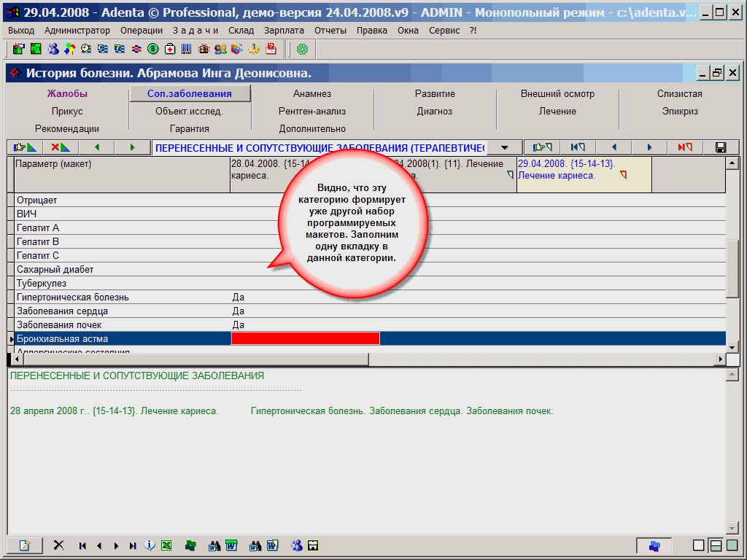Click the Excel export icon in bottom bar

point(166,545)
